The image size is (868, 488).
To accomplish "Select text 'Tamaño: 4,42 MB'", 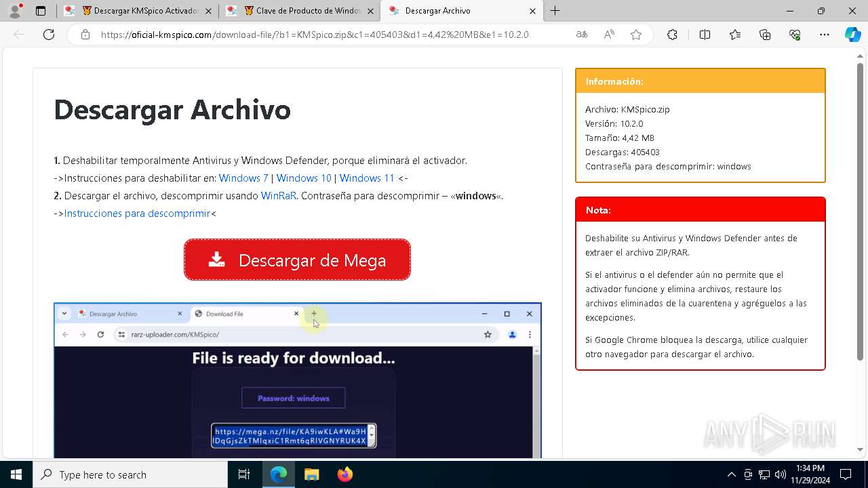I will point(620,138).
